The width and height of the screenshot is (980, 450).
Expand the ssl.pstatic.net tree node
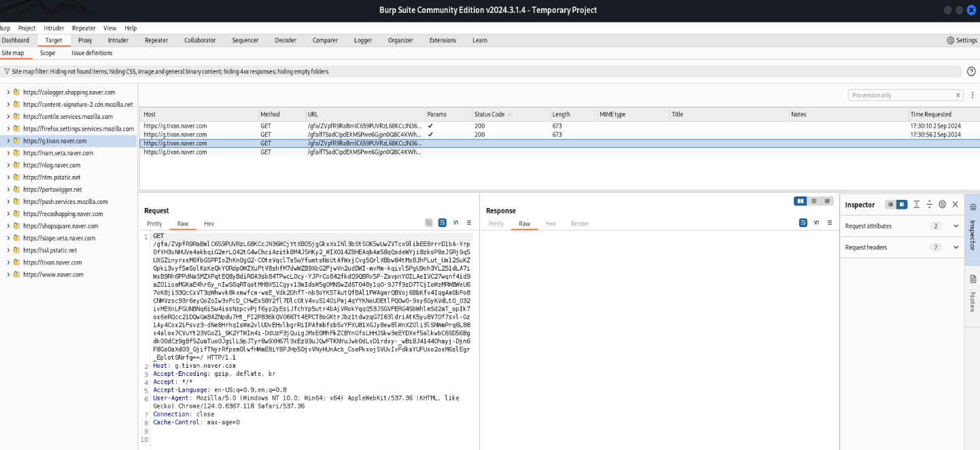coord(8,250)
